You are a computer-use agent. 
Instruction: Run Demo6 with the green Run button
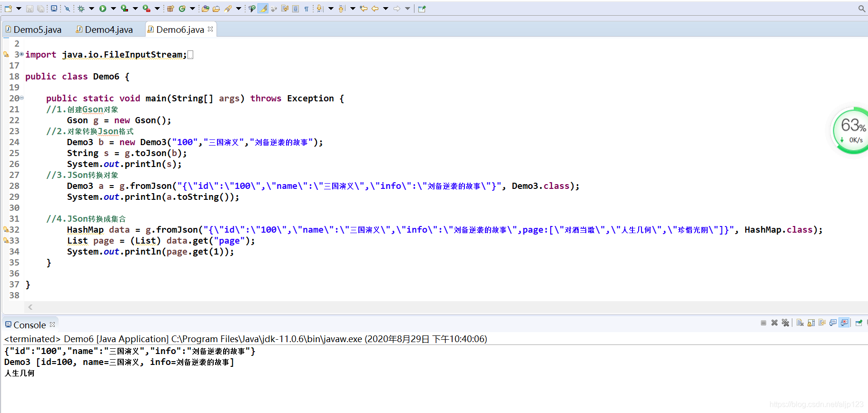pyautogui.click(x=103, y=9)
